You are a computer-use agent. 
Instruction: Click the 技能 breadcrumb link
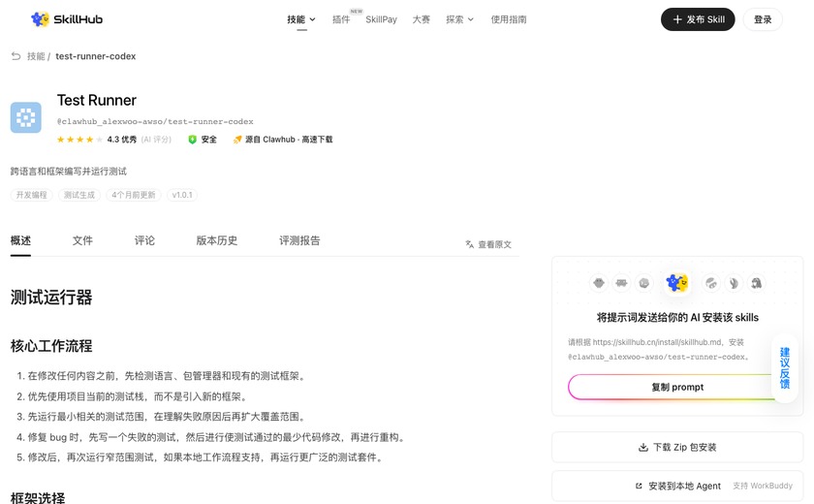(36, 56)
